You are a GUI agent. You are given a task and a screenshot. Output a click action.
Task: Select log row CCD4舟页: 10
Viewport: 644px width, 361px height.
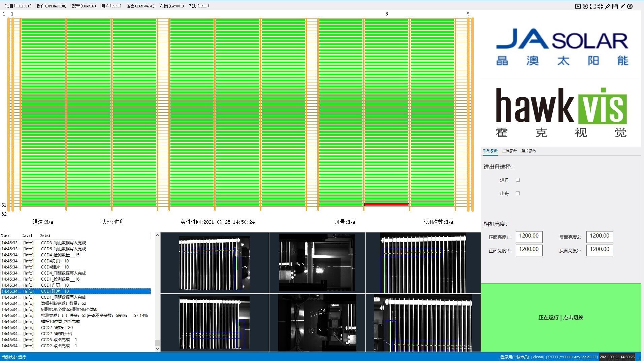click(76, 261)
